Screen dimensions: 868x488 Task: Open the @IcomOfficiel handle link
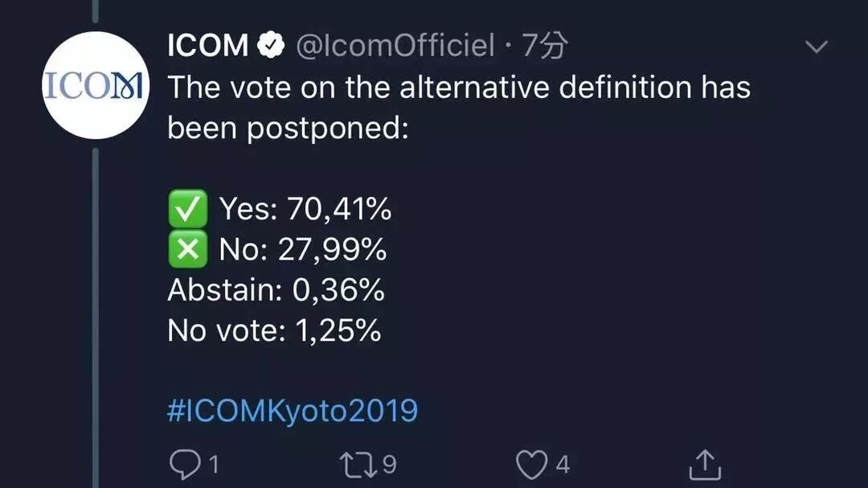coord(395,47)
